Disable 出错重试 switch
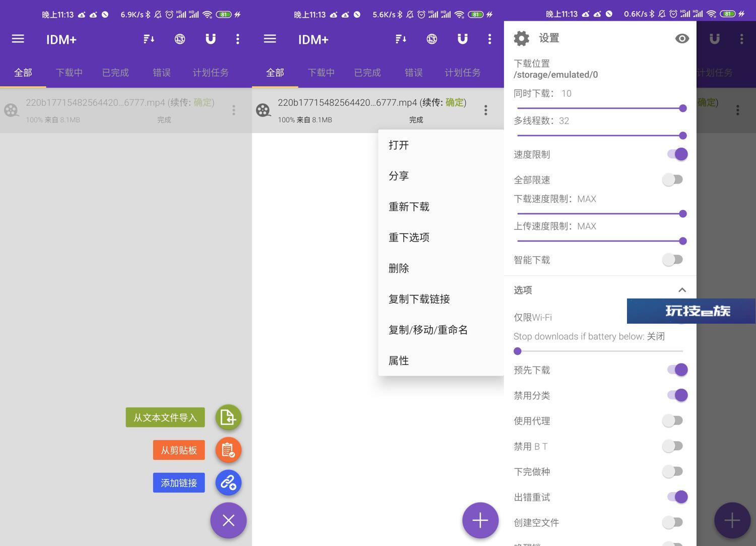This screenshot has width=756, height=546. [x=677, y=497]
